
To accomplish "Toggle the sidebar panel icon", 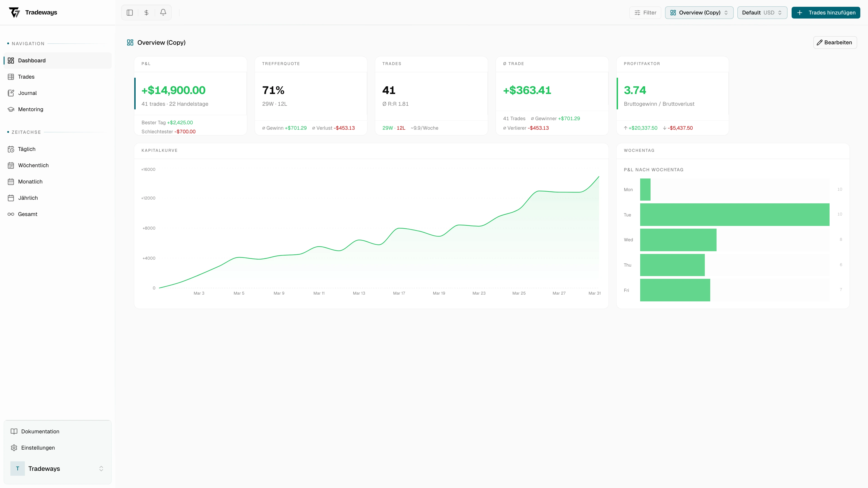I will 130,12.
